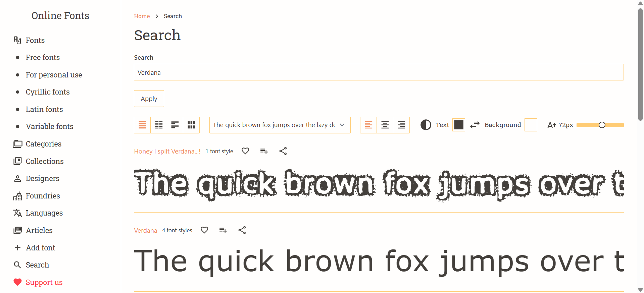Switch to compact left-aligned view layout

click(175, 125)
